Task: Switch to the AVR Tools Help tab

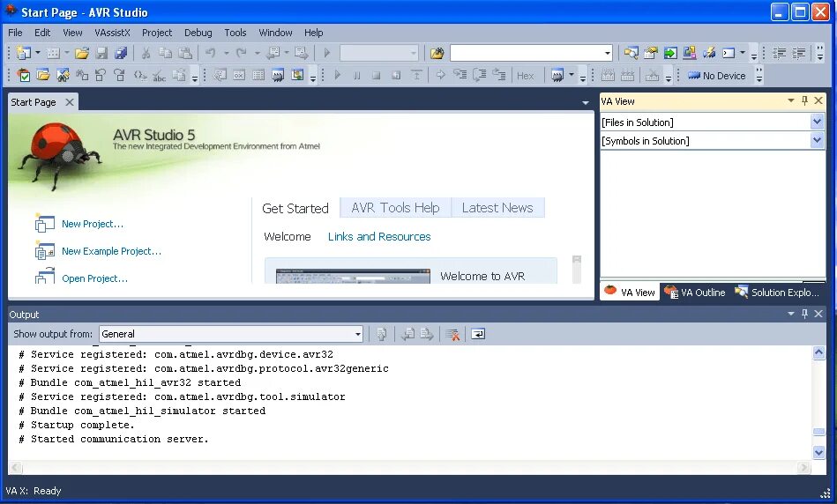Action: click(x=395, y=207)
